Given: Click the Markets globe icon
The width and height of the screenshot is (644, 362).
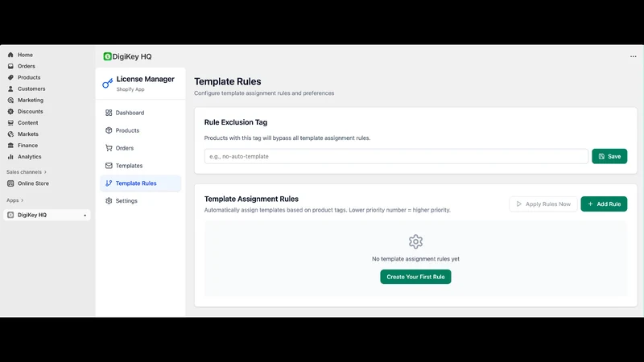Looking at the screenshot, I should pyautogui.click(x=10, y=134).
